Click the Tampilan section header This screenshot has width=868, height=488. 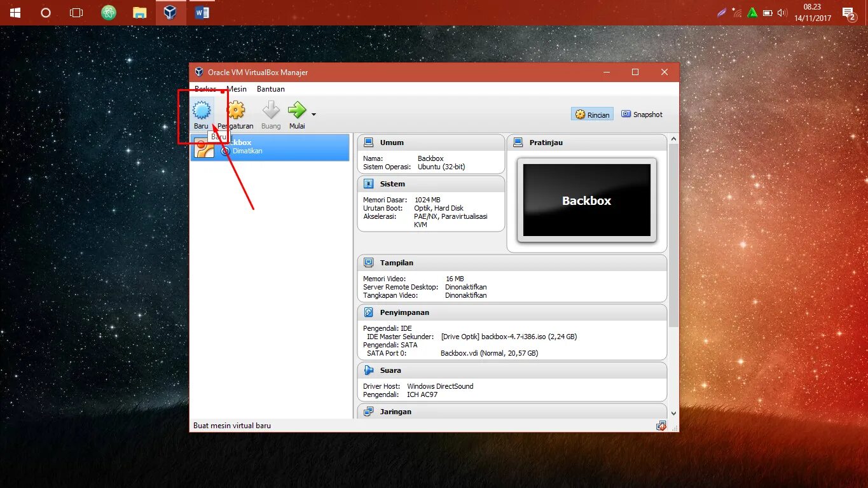512,263
